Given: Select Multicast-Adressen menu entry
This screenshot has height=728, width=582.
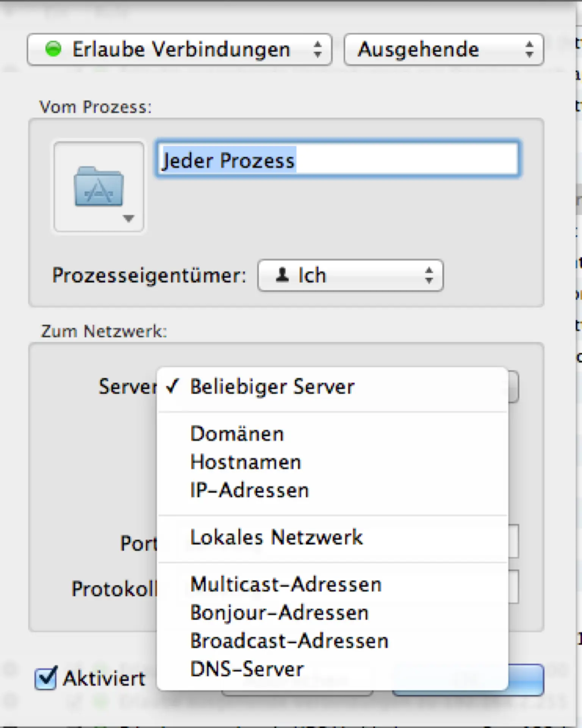Looking at the screenshot, I should coord(286,584).
